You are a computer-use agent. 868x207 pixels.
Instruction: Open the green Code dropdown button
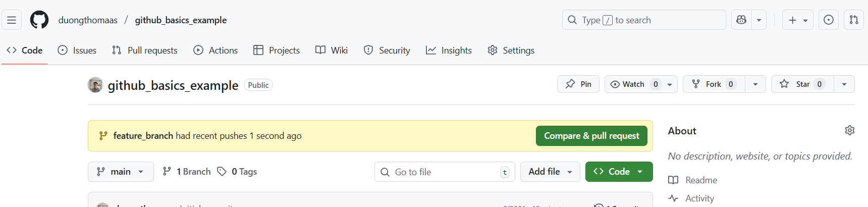point(619,172)
